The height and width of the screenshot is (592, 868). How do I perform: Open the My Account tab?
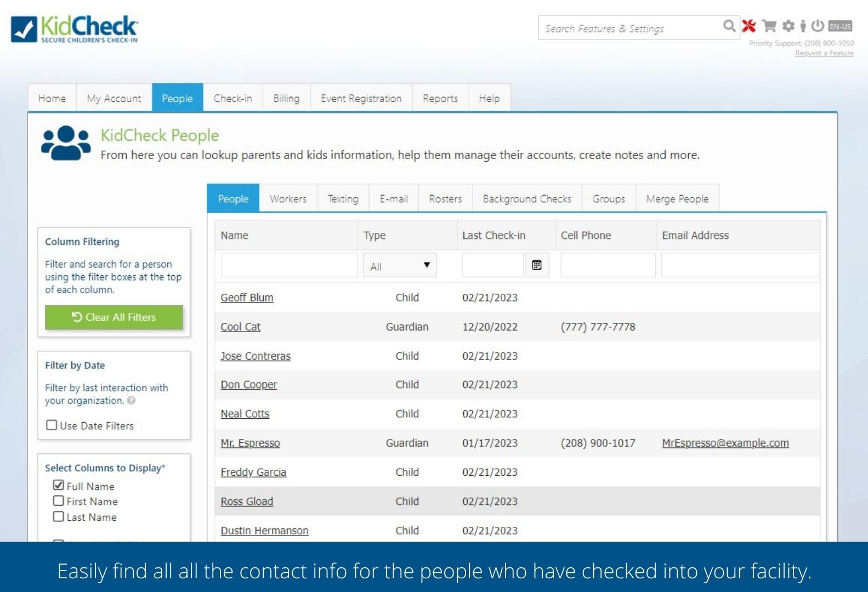[114, 98]
